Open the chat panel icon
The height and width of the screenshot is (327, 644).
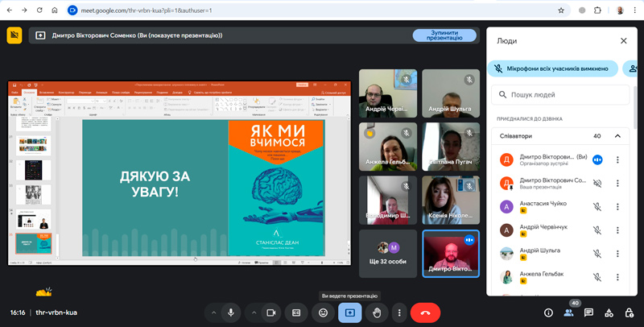click(x=588, y=313)
